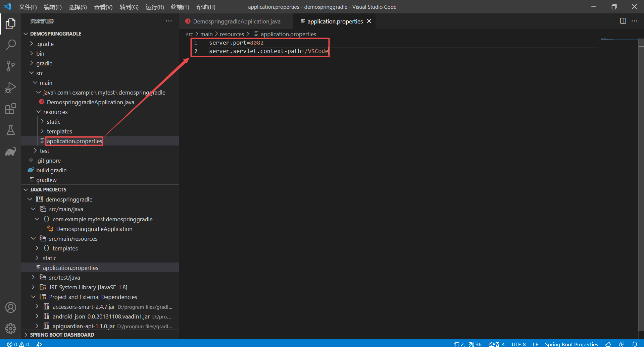Open the 帮助(H) menu
The width and height of the screenshot is (644, 347).
[x=206, y=7]
